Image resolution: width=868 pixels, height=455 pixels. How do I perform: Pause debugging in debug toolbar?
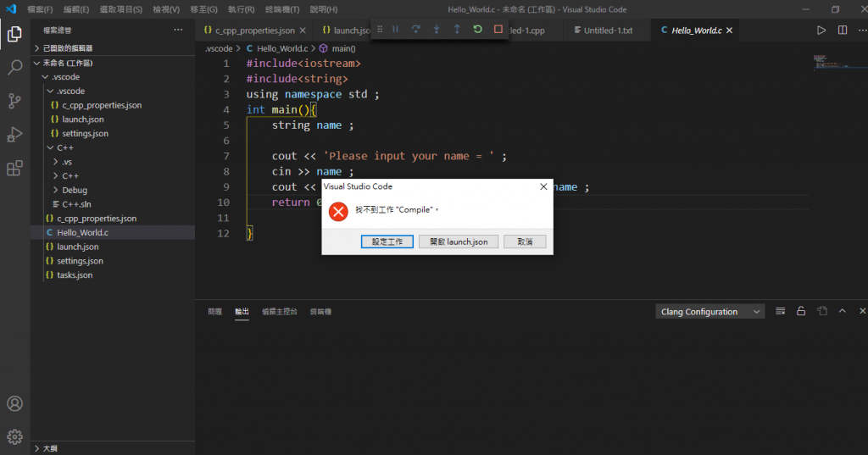click(395, 30)
